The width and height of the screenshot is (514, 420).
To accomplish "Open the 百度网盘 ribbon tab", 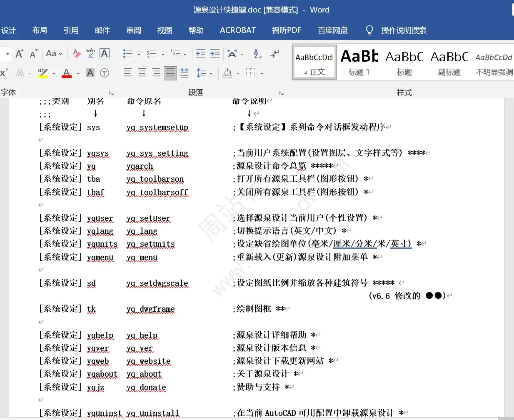I will [332, 30].
